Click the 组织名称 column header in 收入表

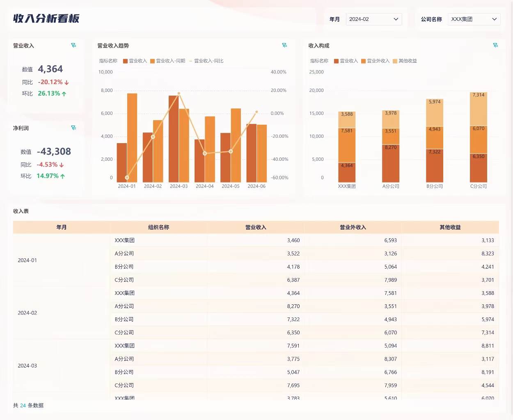click(x=159, y=227)
